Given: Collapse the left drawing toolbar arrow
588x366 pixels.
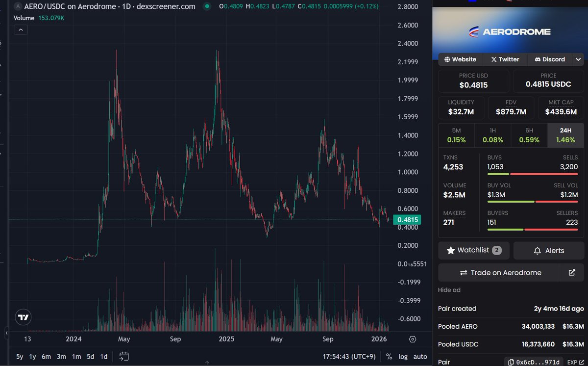Looking at the screenshot, I should tap(6, 334).
